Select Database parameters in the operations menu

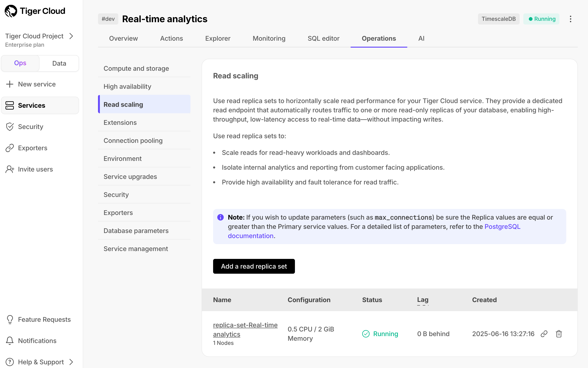click(x=144, y=230)
